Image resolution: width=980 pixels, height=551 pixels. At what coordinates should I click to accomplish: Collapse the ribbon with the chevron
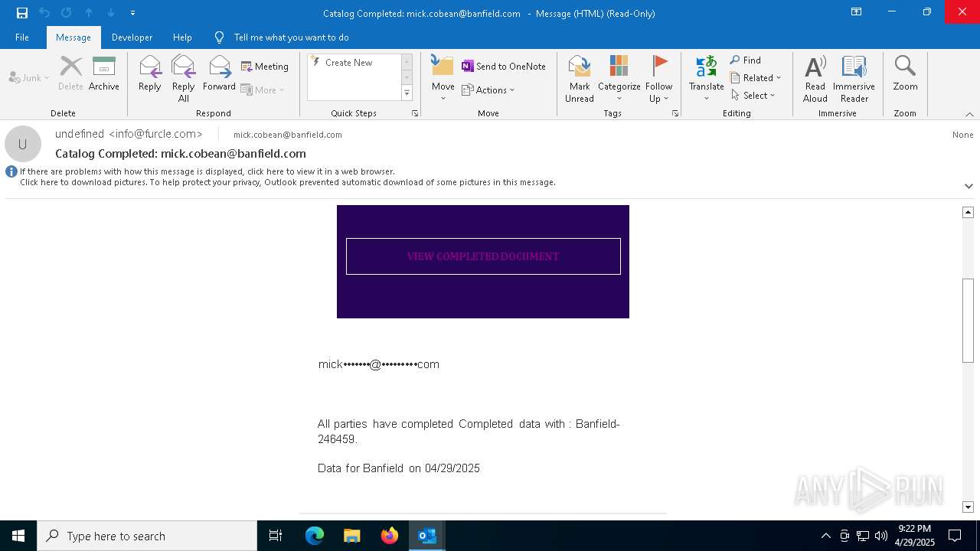point(969,114)
